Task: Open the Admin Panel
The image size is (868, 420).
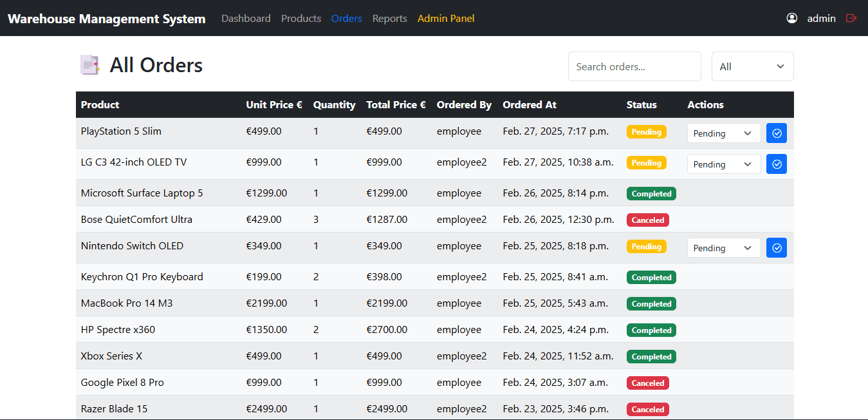Action: [446, 18]
